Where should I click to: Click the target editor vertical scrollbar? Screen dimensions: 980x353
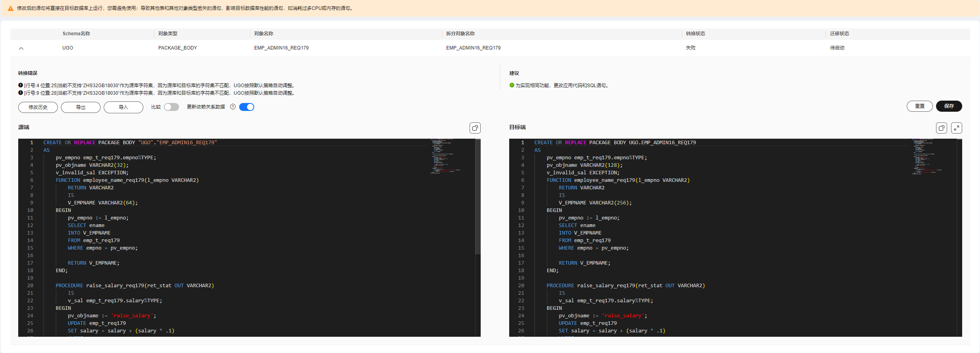click(x=959, y=238)
